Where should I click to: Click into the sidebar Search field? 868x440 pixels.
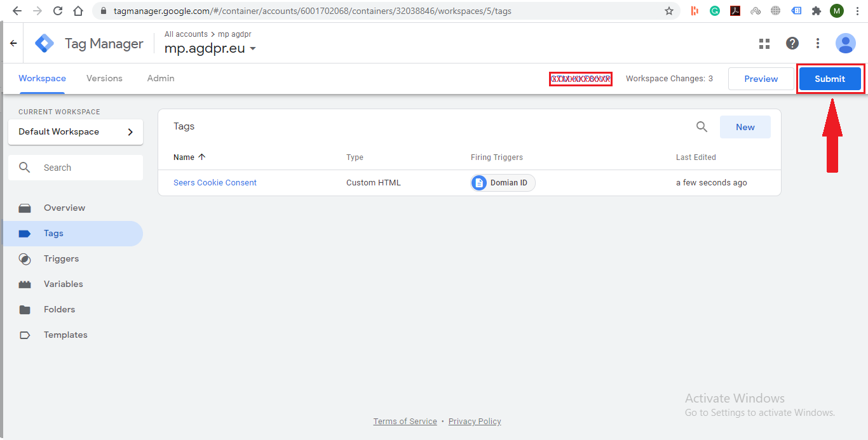(76, 168)
